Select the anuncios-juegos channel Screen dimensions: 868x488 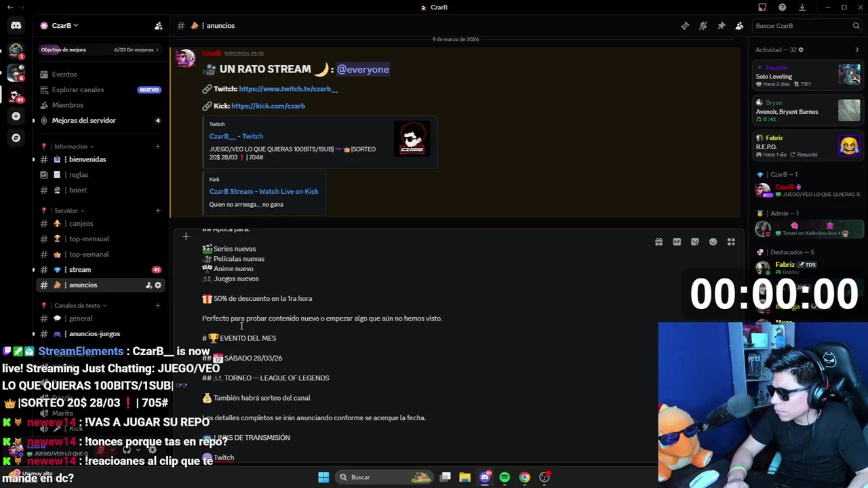point(99,334)
